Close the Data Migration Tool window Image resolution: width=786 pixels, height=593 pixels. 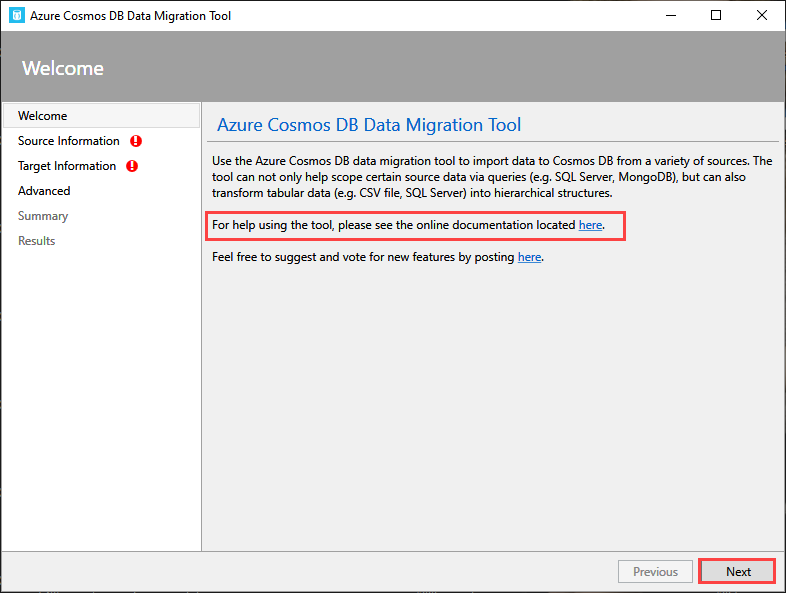[761, 16]
